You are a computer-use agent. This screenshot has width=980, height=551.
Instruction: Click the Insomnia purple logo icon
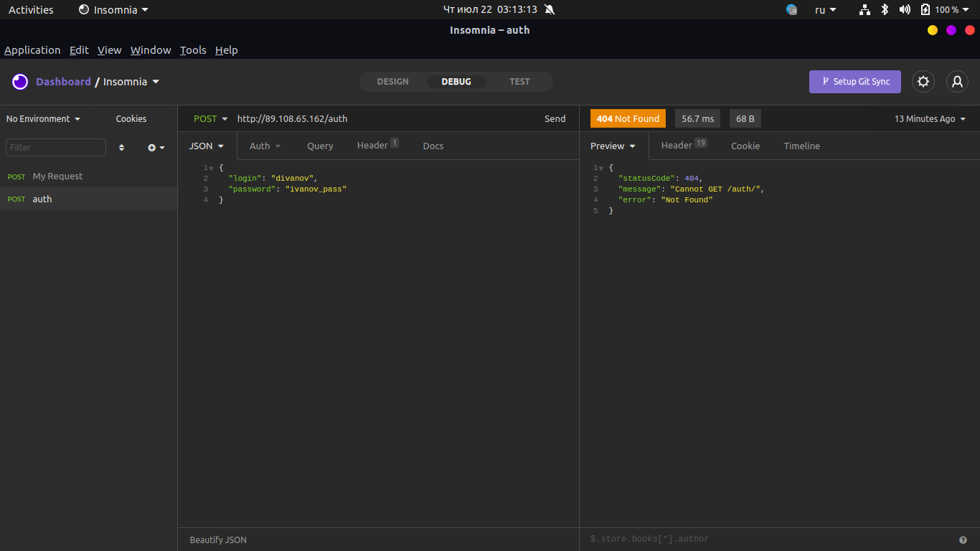pyautogui.click(x=20, y=82)
